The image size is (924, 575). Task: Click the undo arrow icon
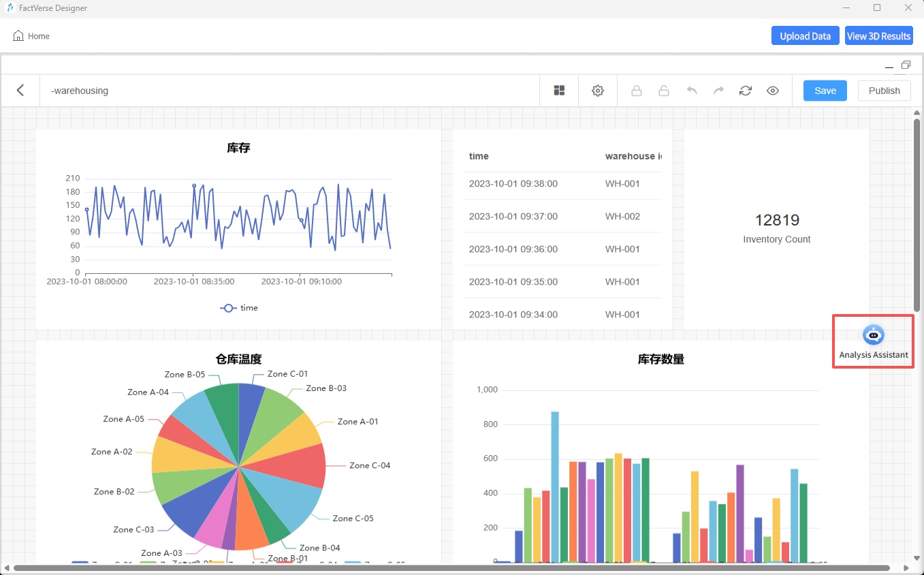click(x=690, y=90)
